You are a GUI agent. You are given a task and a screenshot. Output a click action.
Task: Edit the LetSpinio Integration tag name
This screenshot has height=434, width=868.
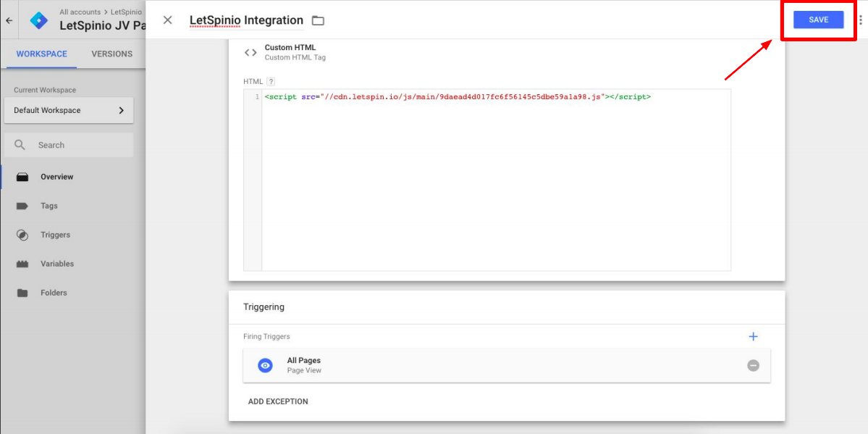(246, 20)
